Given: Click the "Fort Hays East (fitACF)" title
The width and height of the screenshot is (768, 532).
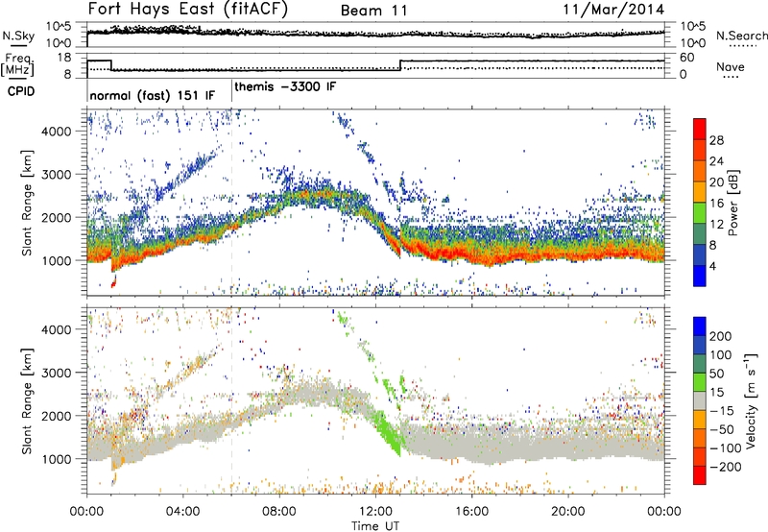Looking at the screenshot, I should point(188,9).
